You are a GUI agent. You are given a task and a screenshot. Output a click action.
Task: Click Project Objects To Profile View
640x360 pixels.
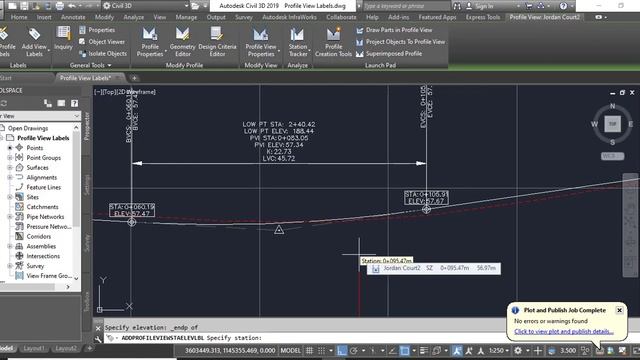(400, 42)
